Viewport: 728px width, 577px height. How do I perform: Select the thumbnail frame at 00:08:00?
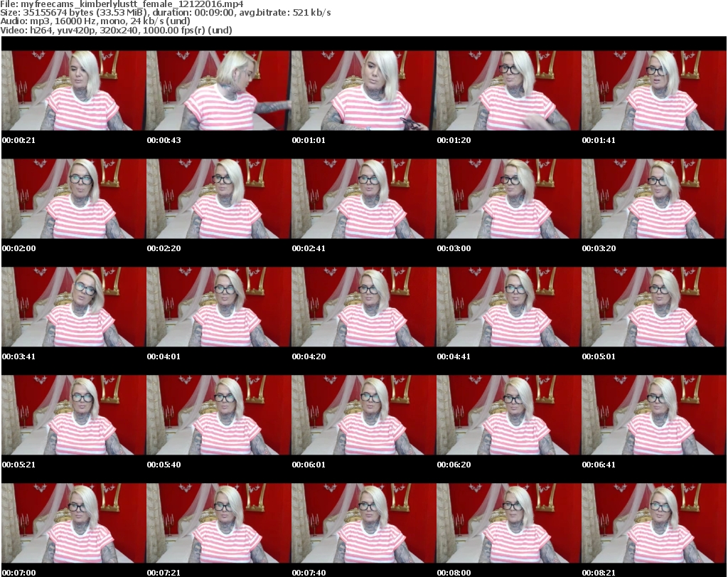click(x=509, y=524)
